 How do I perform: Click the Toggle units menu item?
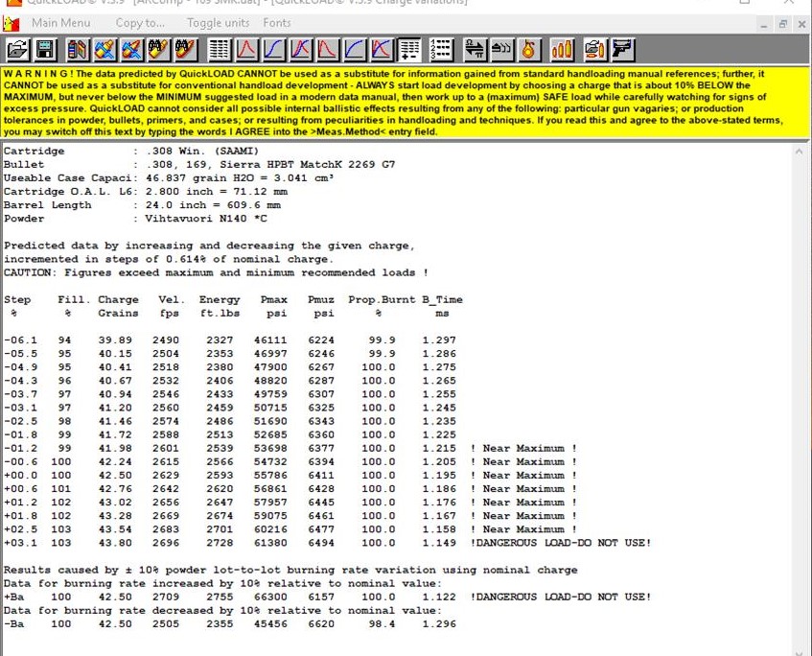218,23
